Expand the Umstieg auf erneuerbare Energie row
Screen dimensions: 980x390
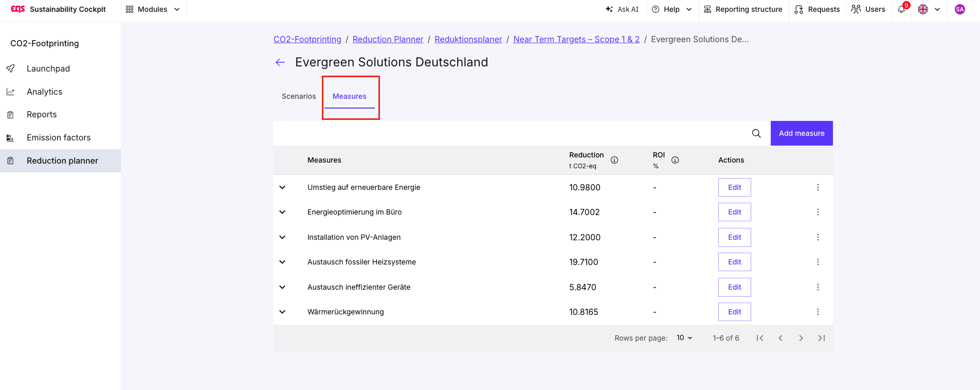282,187
